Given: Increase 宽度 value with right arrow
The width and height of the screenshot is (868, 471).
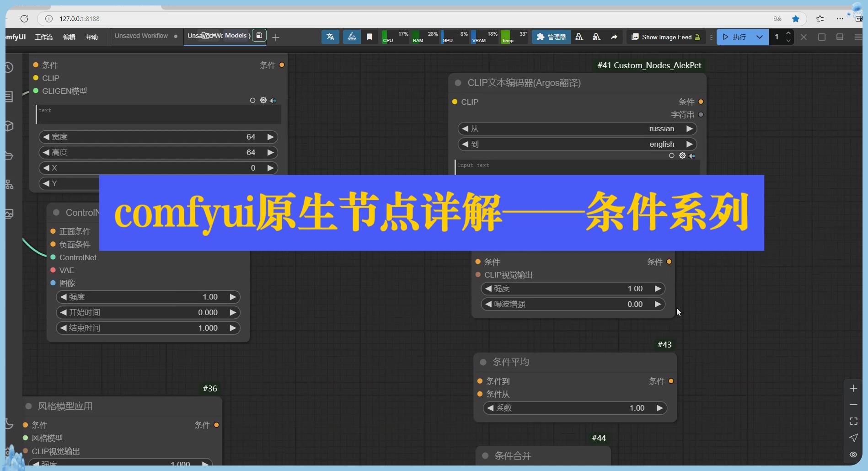Looking at the screenshot, I should pyautogui.click(x=270, y=137).
